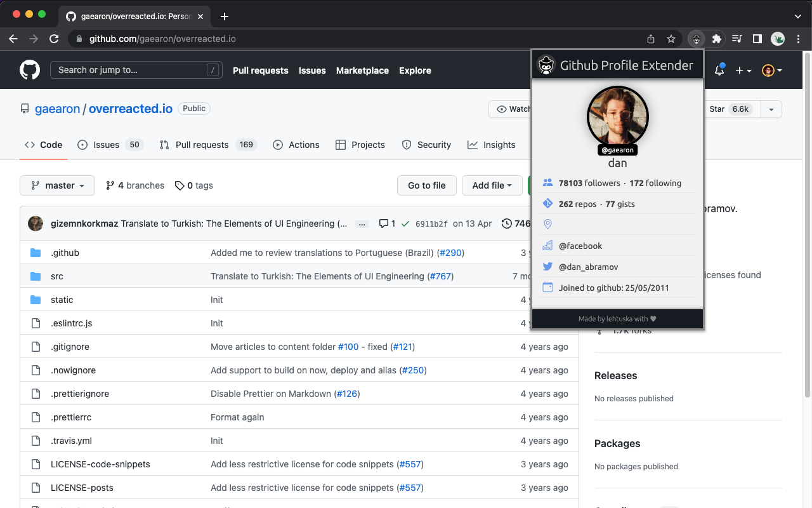The image size is (812, 508).
Task: Open the src folder
Action: click(x=57, y=276)
